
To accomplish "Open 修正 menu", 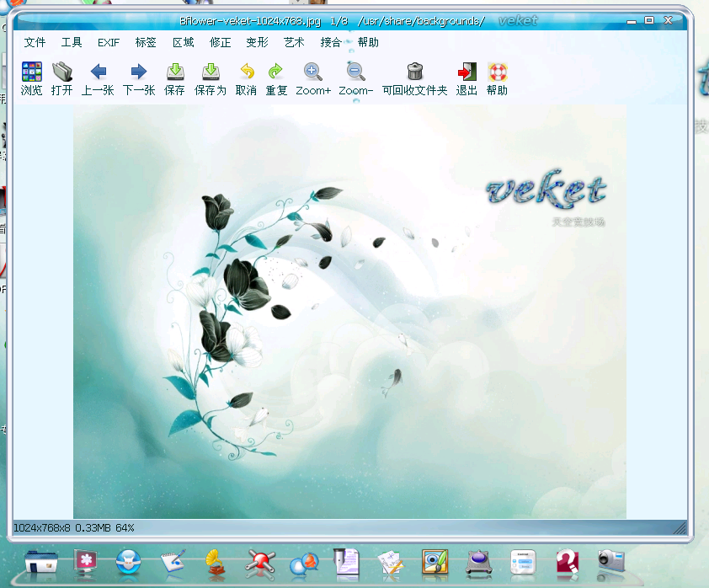I will point(221,42).
